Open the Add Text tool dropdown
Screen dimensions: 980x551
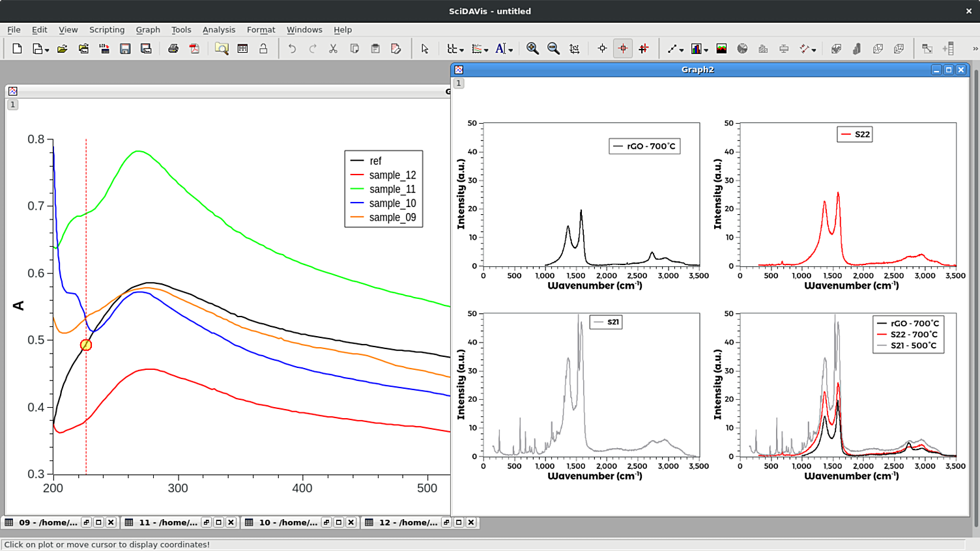tap(510, 50)
